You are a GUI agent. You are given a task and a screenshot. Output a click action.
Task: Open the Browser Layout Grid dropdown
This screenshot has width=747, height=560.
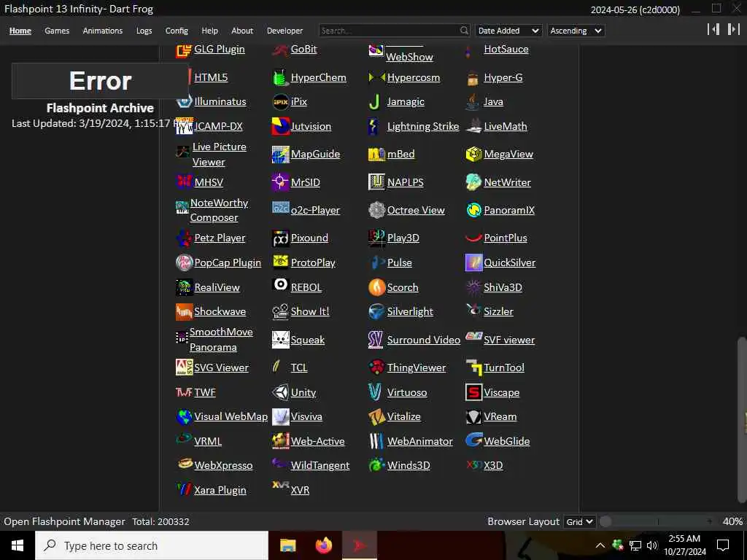(x=579, y=522)
